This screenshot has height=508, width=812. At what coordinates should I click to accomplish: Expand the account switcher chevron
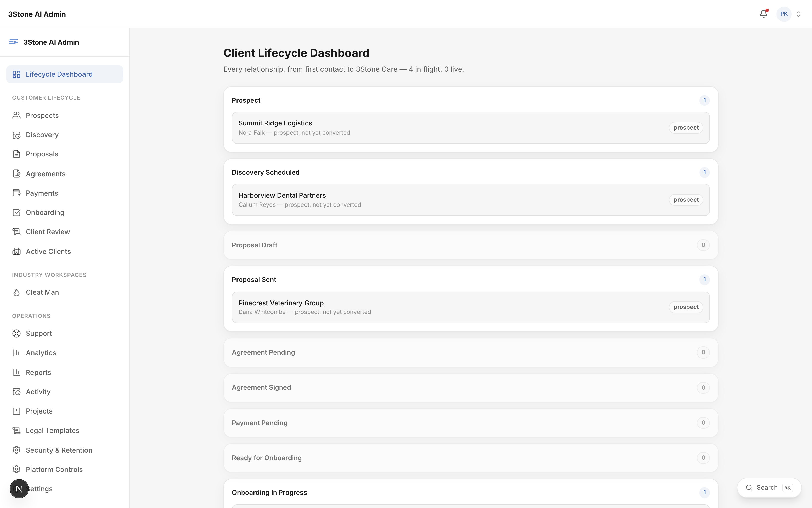798,14
